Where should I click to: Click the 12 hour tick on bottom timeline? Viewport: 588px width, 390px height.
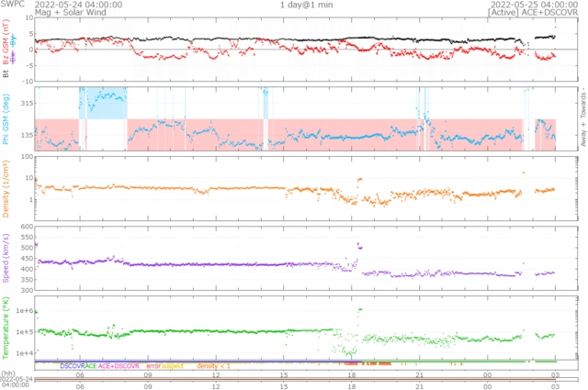pos(215,373)
